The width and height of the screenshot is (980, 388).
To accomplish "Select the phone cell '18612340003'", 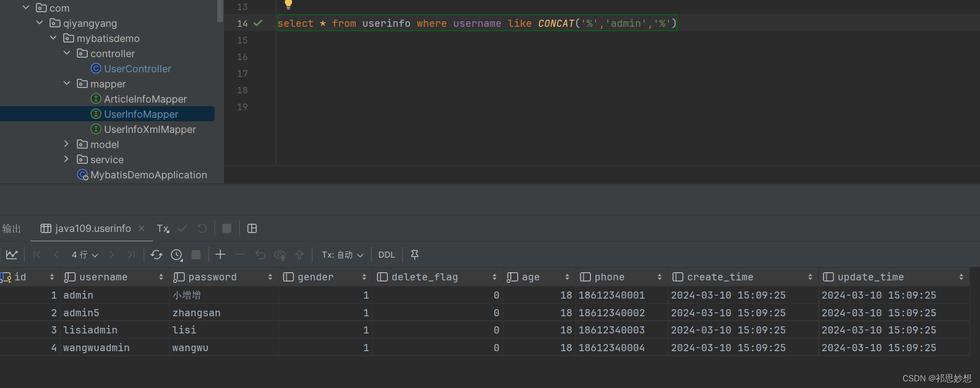I will [x=621, y=330].
